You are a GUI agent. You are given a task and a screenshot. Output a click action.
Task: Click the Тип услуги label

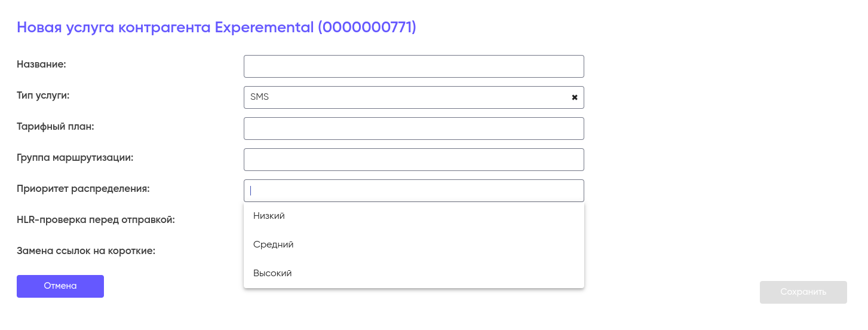pyautogui.click(x=43, y=96)
